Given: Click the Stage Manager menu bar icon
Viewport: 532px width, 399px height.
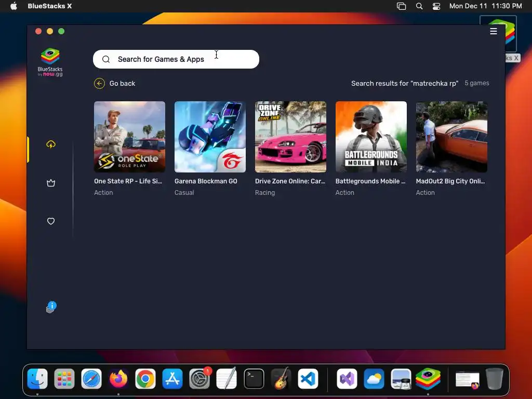Looking at the screenshot, I should point(402,6).
